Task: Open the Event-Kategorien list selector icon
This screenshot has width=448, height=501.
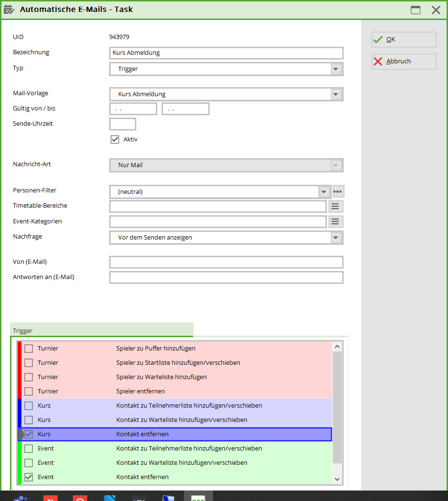Action: 336,221
